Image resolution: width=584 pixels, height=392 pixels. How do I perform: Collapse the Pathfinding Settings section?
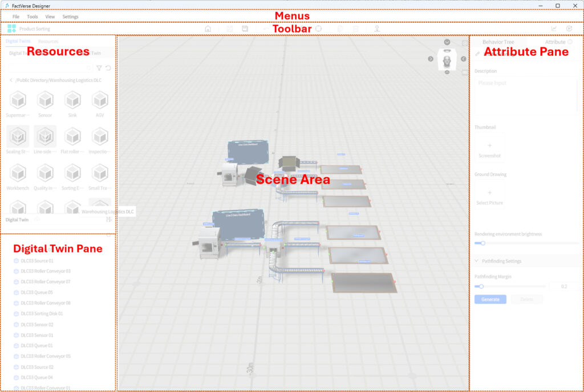[x=477, y=261]
